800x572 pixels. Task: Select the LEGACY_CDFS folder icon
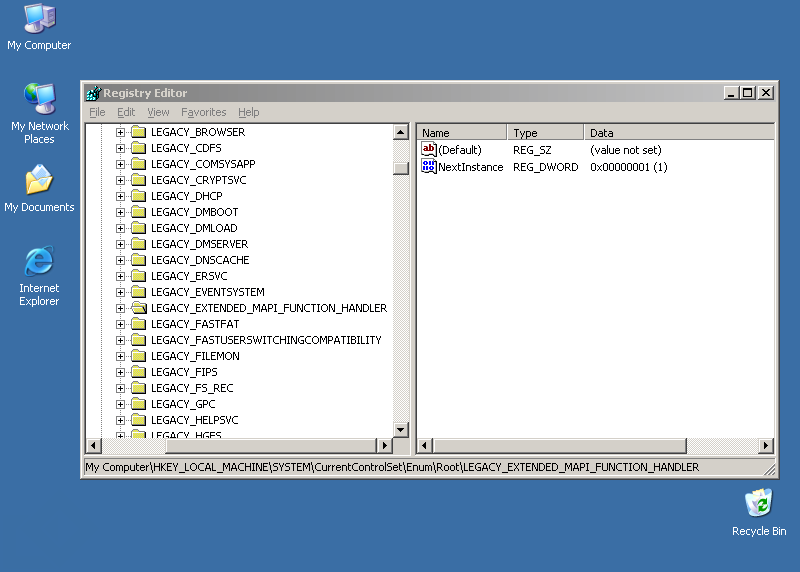(x=139, y=148)
